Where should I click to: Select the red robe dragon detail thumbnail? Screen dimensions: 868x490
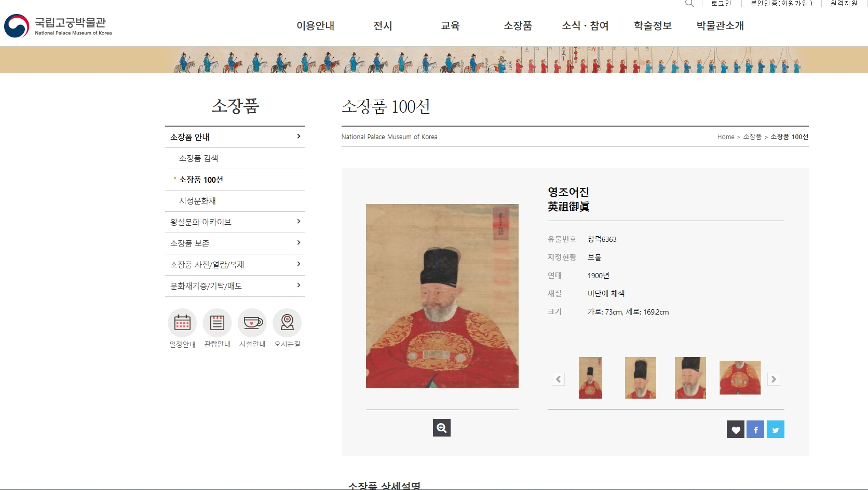click(x=740, y=378)
